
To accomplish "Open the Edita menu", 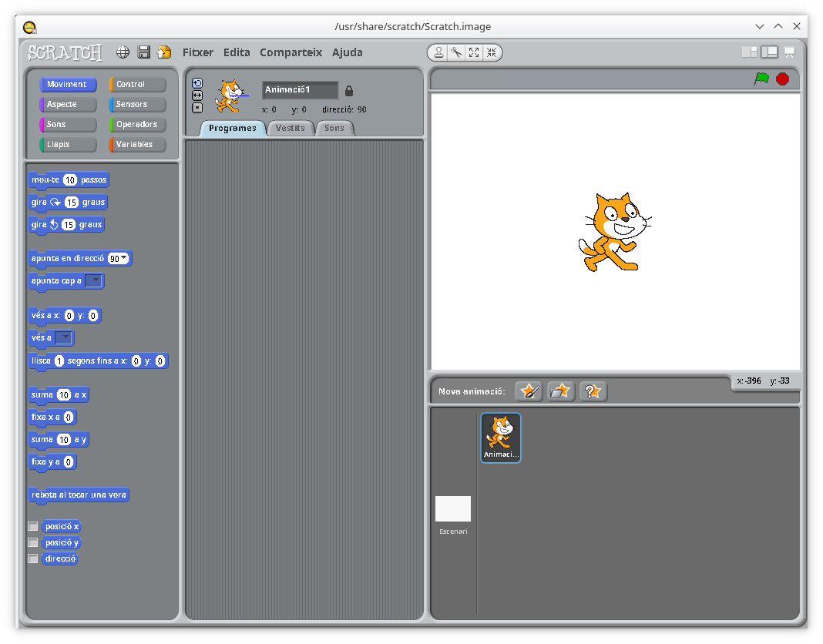I will [237, 52].
